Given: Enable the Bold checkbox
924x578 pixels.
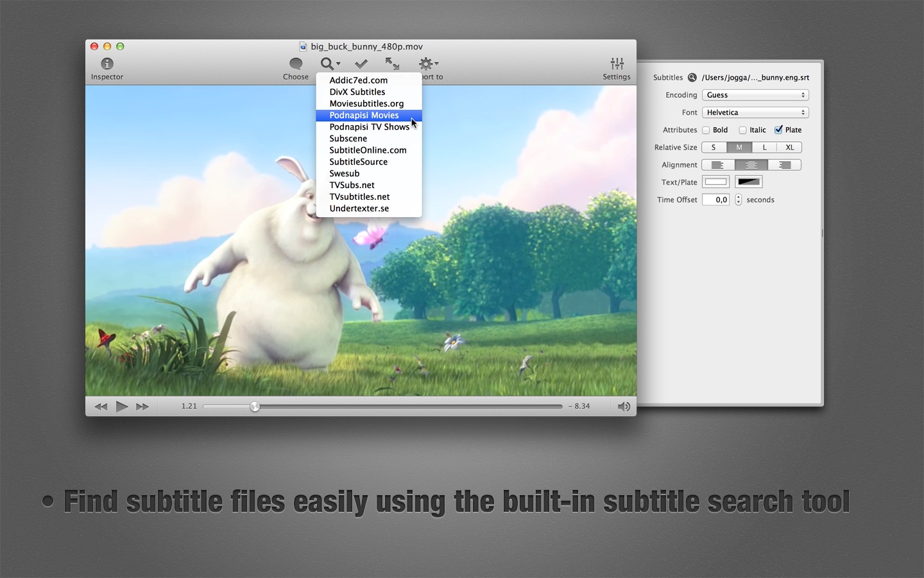Looking at the screenshot, I should (706, 130).
